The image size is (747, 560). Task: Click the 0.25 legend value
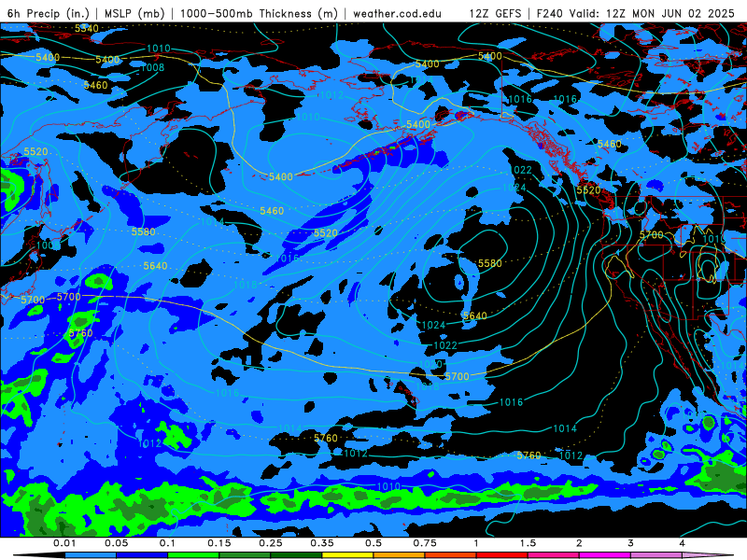click(x=271, y=543)
